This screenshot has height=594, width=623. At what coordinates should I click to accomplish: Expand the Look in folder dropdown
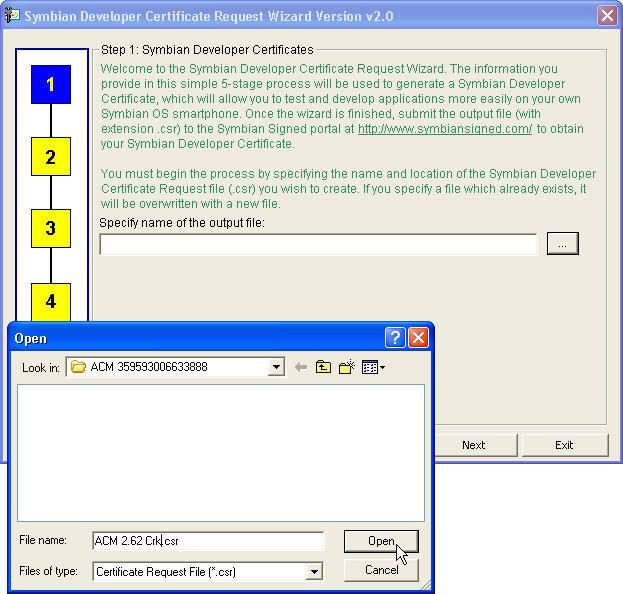[x=277, y=367]
